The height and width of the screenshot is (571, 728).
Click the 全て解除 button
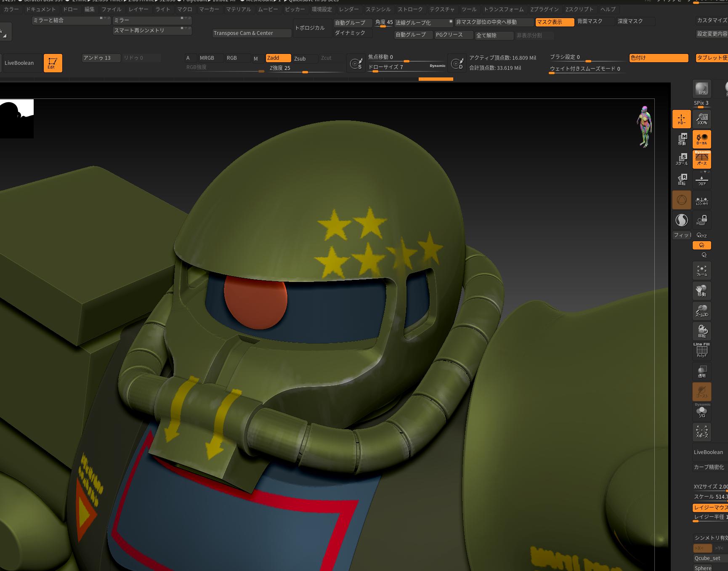[x=494, y=35]
